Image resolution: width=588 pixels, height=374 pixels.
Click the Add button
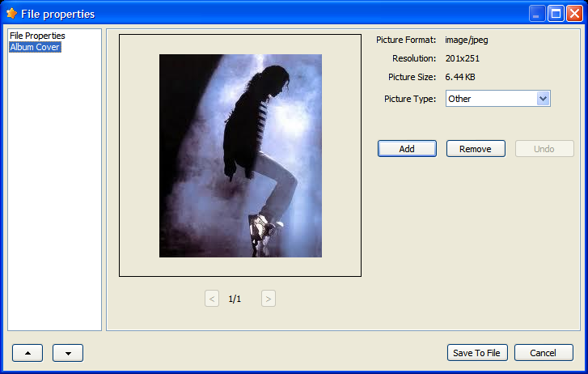click(407, 149)
